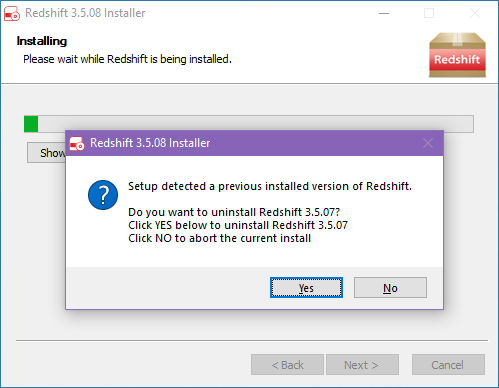Minimize the Redshift installer window
The image size is (499, 388).
tap(384, 13)
